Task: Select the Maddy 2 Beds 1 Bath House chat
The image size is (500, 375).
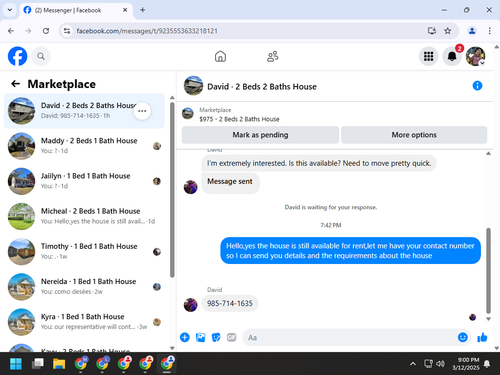Action: point(84,146)
